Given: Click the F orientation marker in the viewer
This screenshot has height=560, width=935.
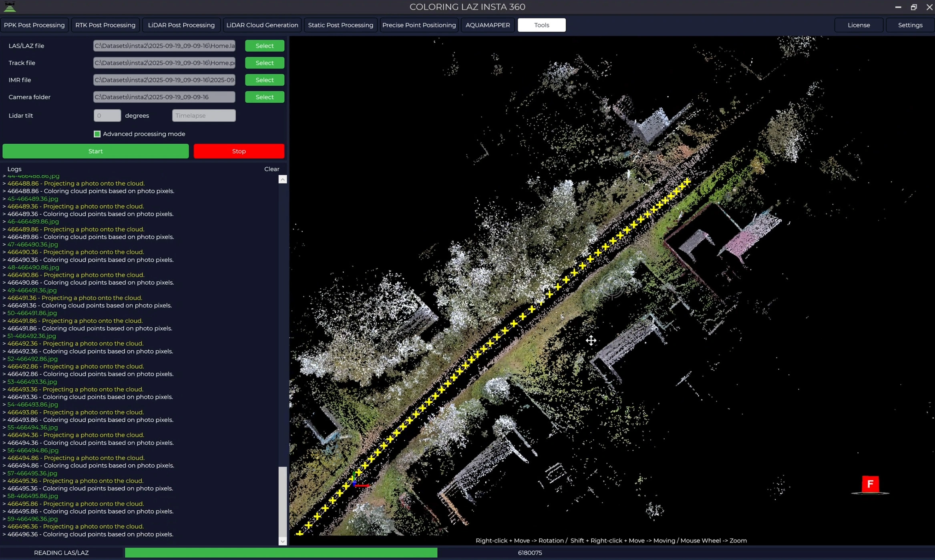Looking at the screenshot, I should (869, 484).
